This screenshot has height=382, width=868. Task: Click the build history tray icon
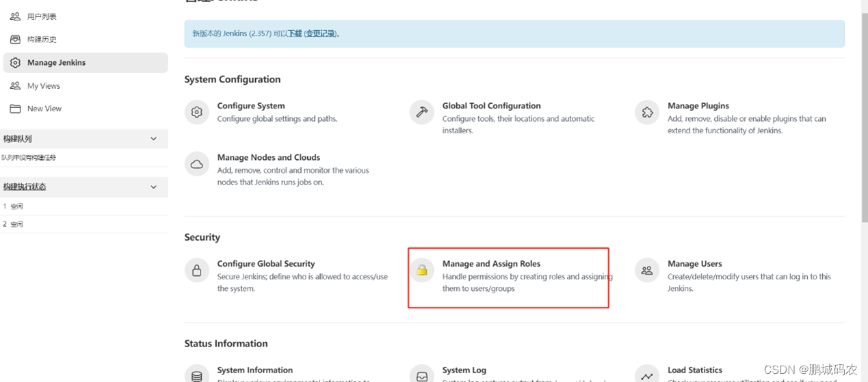(15, 40)
